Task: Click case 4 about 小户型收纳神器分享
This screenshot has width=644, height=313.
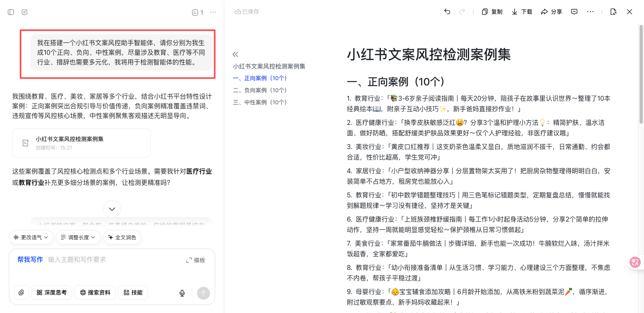Action: click(479, 176)
